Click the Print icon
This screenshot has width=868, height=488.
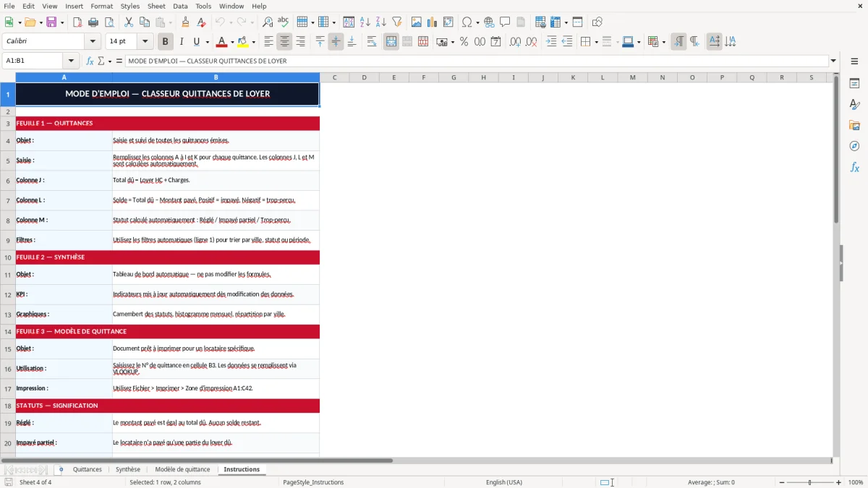(93, 22)
